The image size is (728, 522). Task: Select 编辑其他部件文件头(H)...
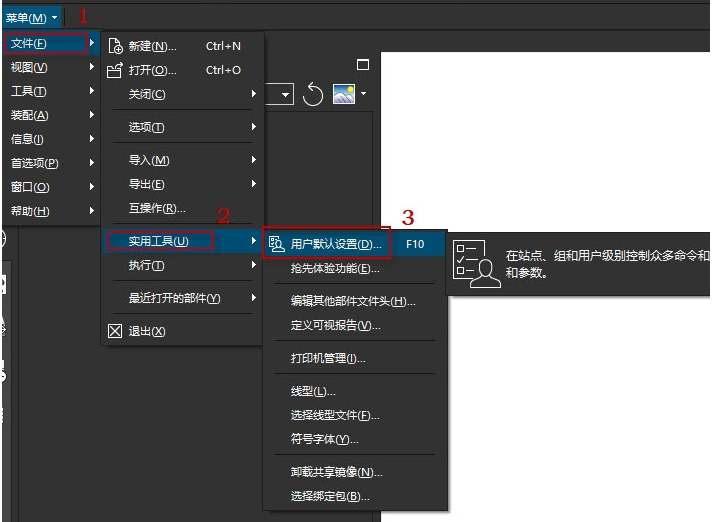click(353, 301)
